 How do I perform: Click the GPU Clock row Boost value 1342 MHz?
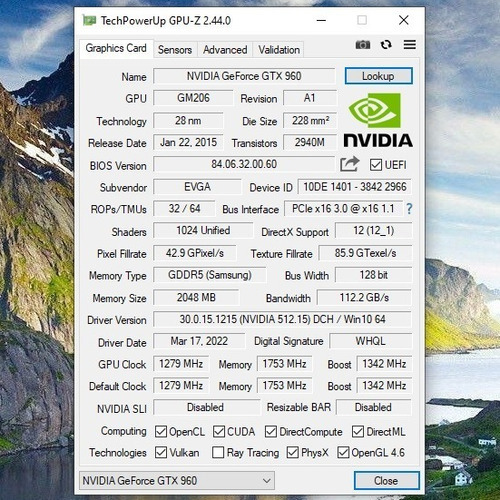384,364
